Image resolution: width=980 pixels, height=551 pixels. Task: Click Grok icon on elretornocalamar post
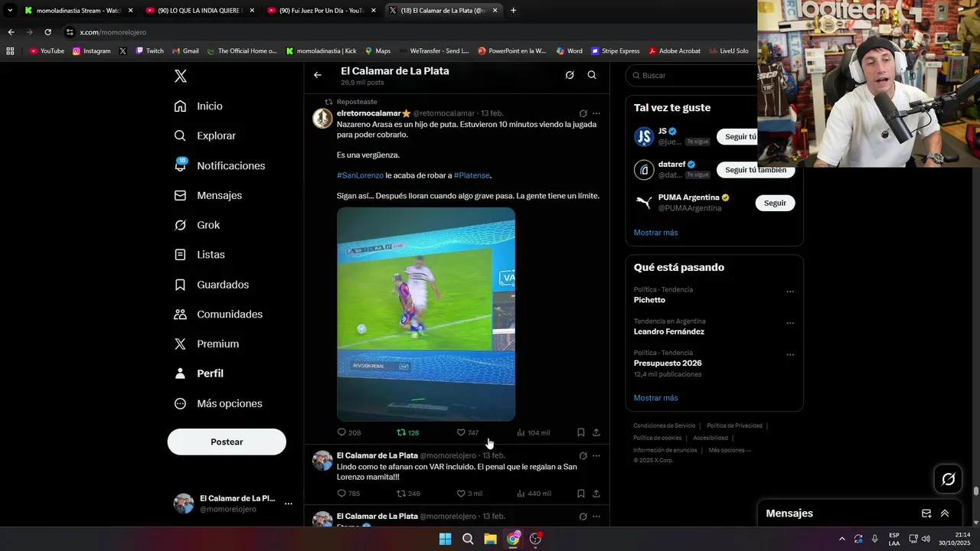583,113
